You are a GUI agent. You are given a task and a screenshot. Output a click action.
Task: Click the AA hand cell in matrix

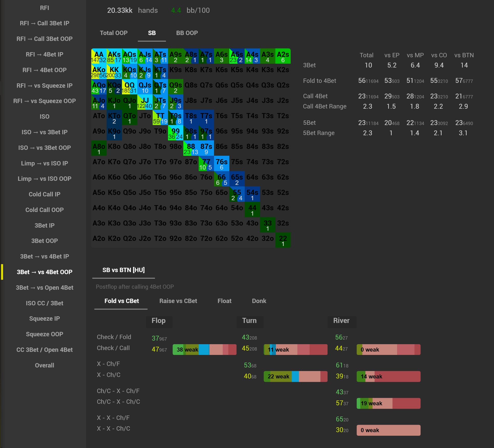point(99,56)
